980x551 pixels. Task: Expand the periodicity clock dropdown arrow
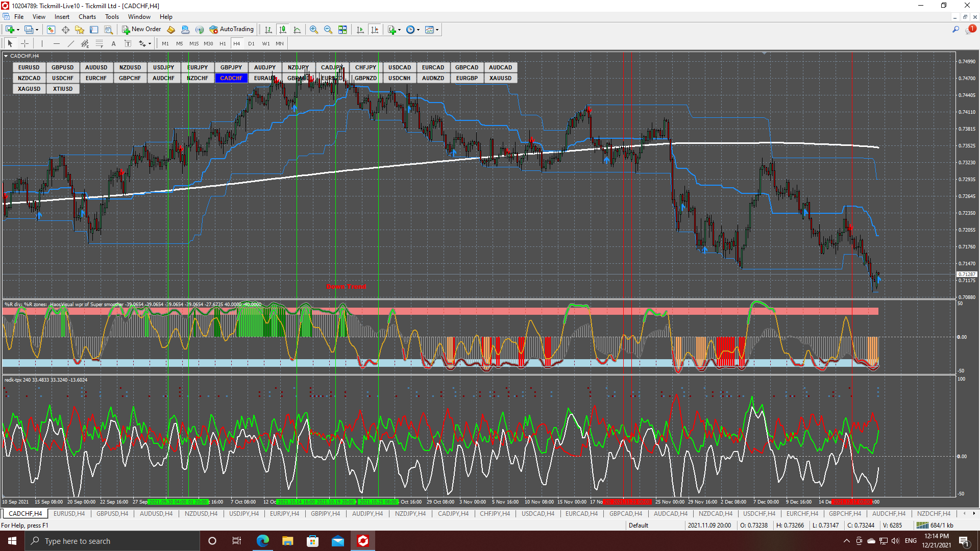419,30
